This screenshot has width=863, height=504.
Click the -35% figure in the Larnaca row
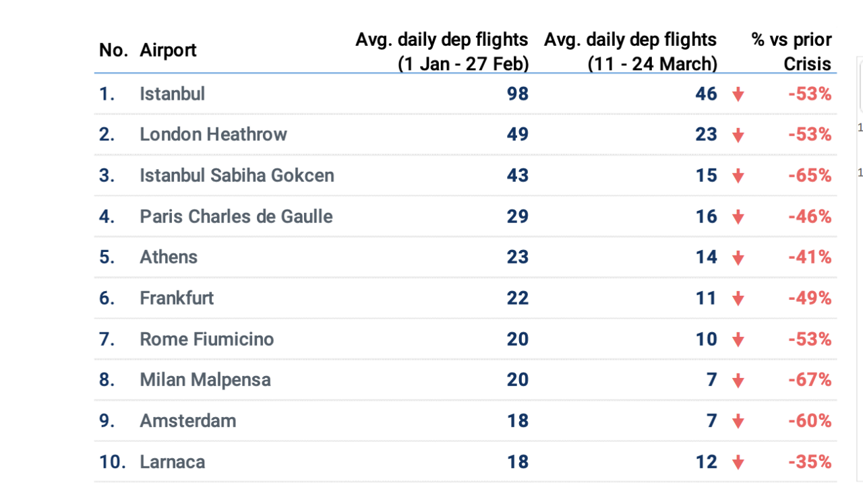pyautogui.click(x=810, y=462)
